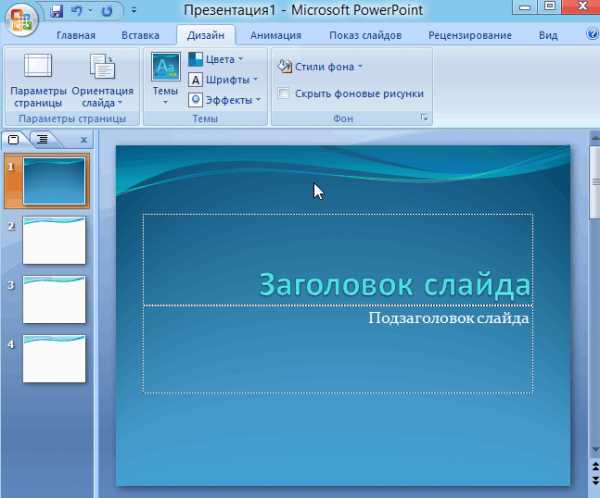
Task: Open PowerPoint help icon
Action: click(x=592, y=34)
